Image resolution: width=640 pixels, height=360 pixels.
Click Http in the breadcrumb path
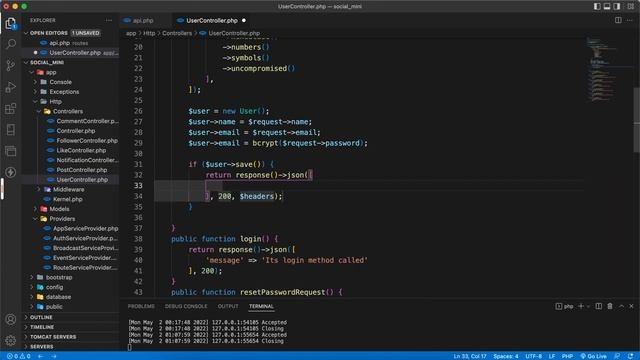149,33
